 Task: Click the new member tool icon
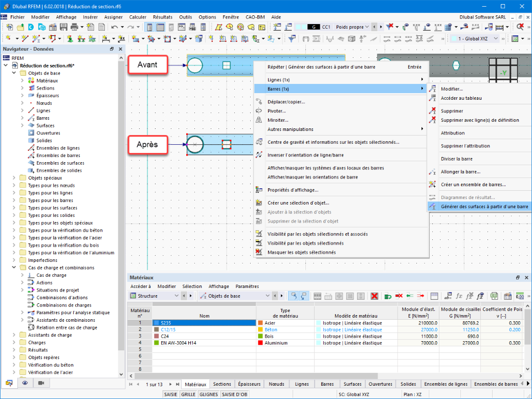[x=36, y=39]
